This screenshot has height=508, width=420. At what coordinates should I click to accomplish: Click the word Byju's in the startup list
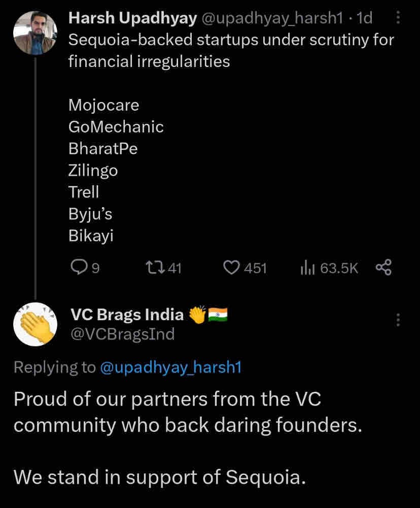[90, 213]
